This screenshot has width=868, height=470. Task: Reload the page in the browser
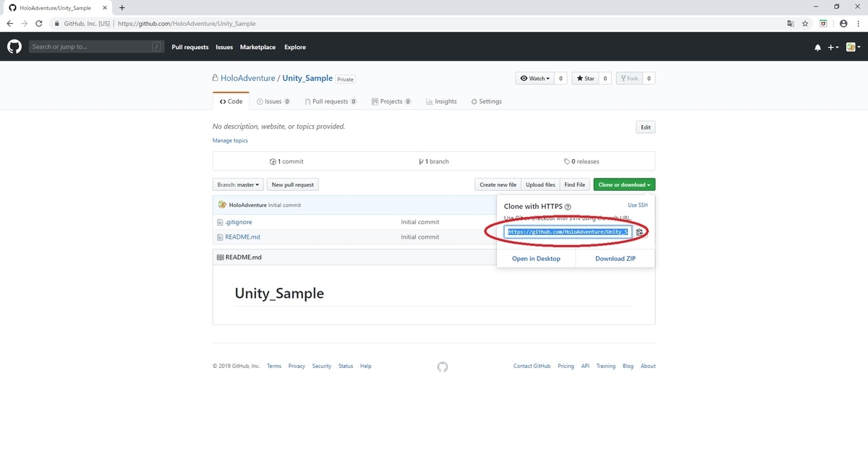coord(39,23)
